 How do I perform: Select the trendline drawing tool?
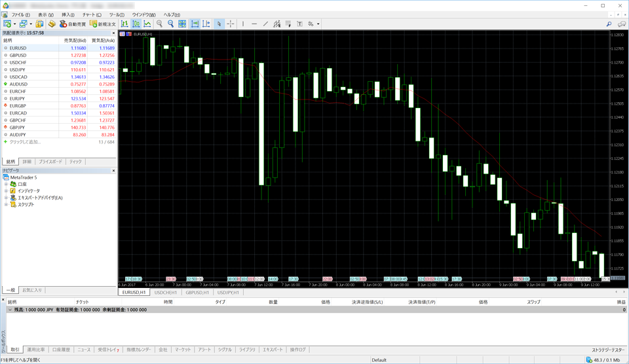tap(265, 24)
